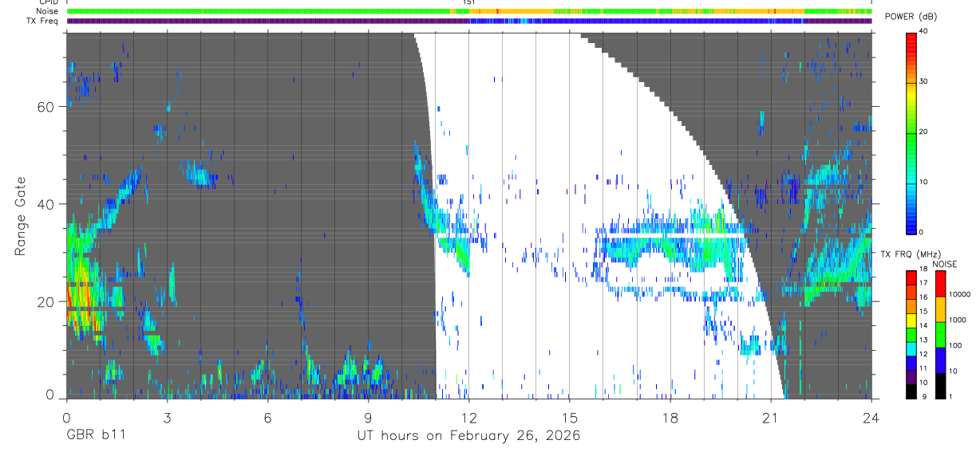
Task: Pick the purple swatch in the TX FRQ legend
Action: coord(911,377)
